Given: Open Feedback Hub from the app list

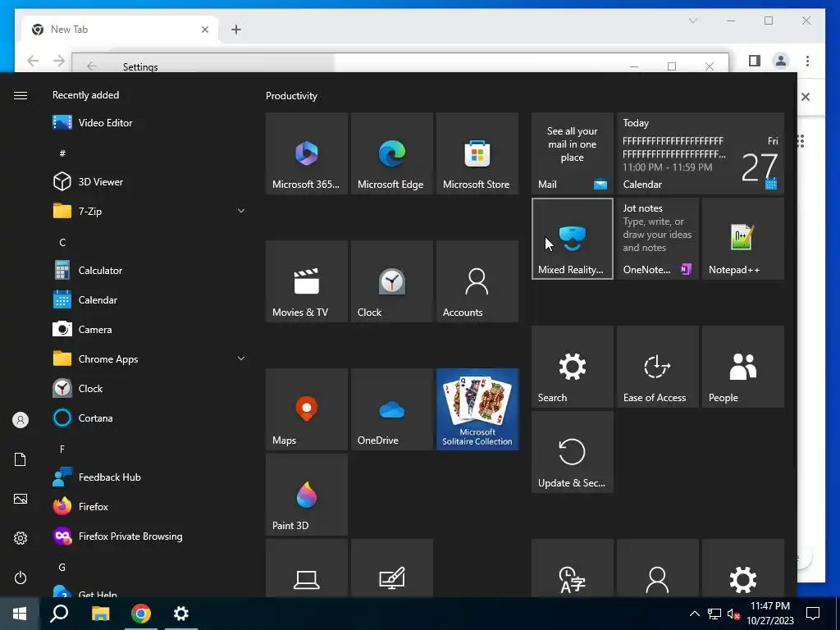Looking at the screenshot, I should click(150, 477).
